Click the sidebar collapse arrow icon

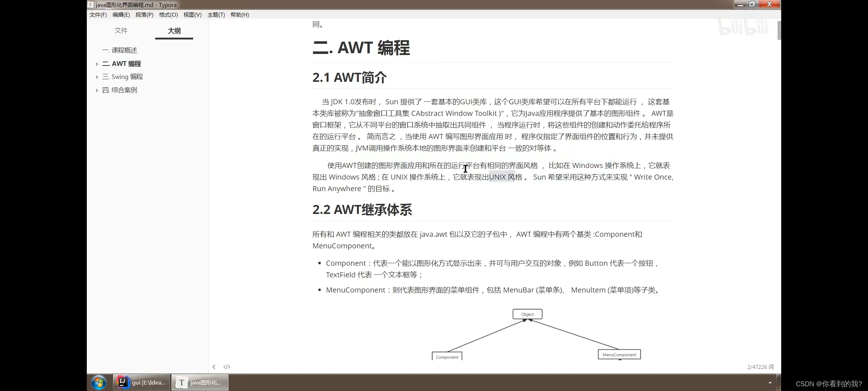click(214, 367)
